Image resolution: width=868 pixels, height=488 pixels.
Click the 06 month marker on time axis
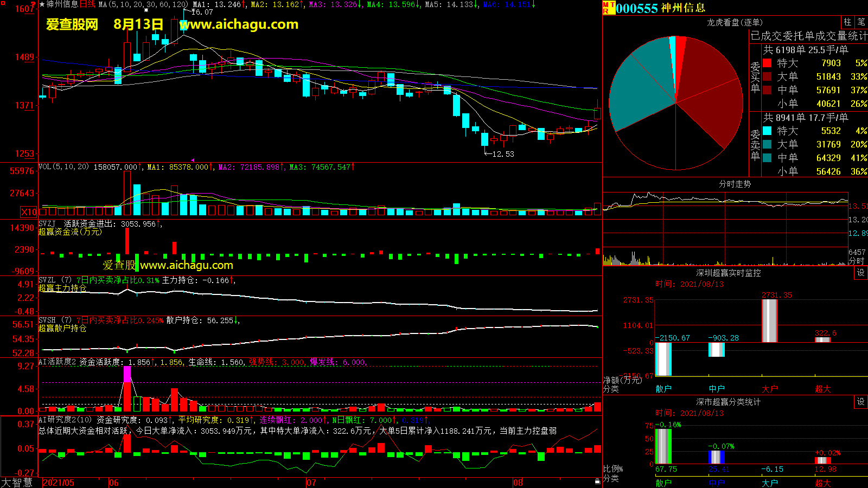coord(113,483)
